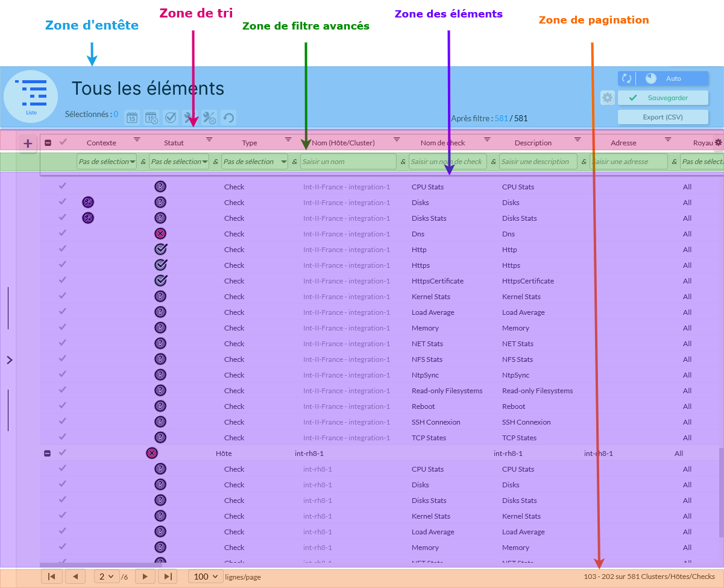The height and width of the screenshot is (588, 724).
Task: Go to the last page of results
Action: tap(168, 577)
